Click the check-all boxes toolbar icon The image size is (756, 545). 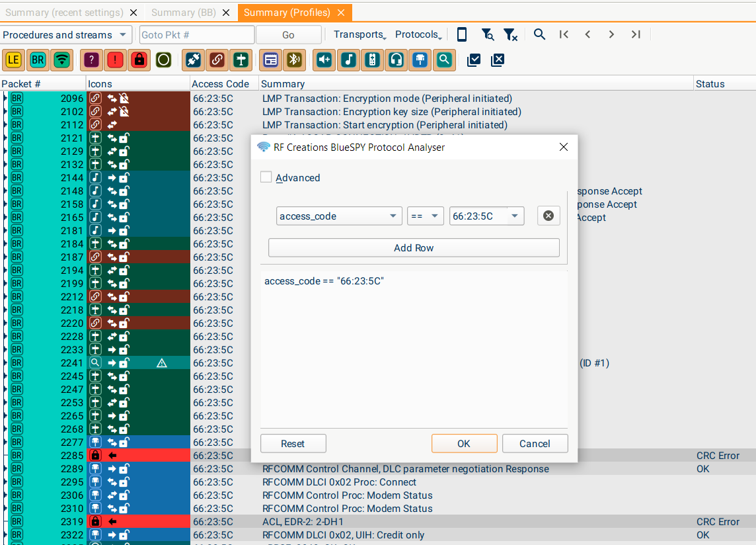pyautogui.click(x=474, y=60)
